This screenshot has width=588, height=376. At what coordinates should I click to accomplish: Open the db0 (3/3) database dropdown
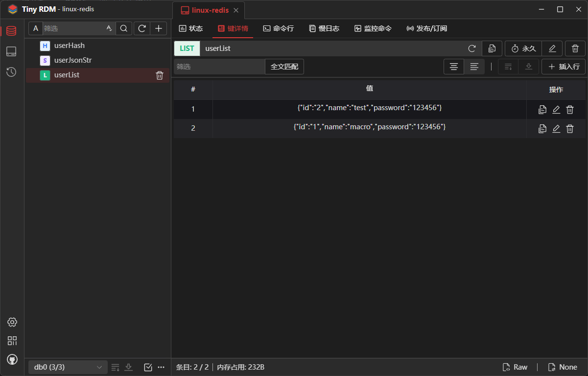tap(68, 367)
